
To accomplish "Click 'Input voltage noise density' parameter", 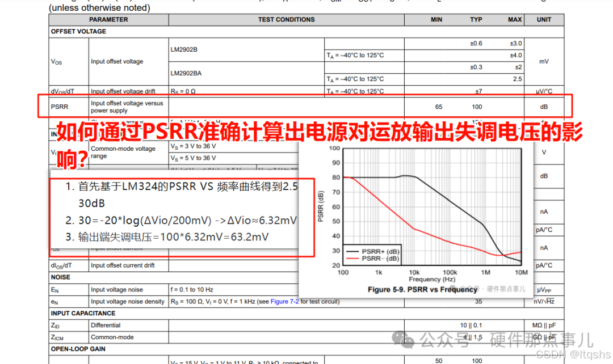I will coord(128,302).
